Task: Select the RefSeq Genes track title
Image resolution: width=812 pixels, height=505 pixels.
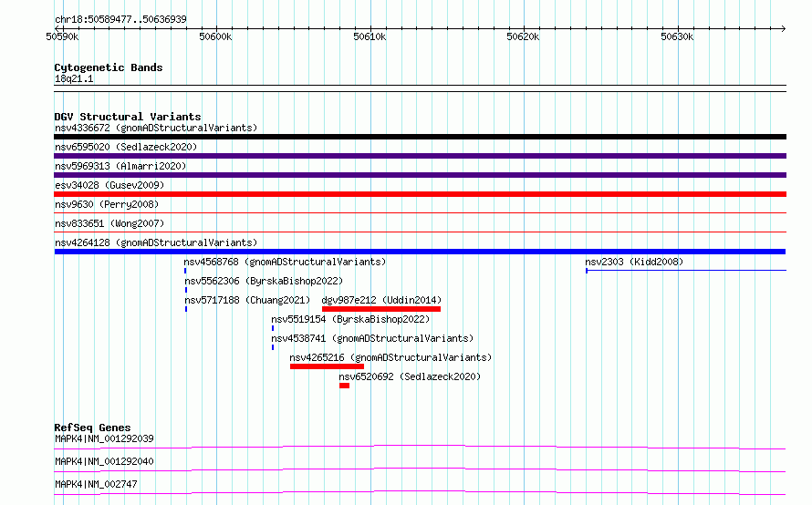Action: [x=92, y=428]
